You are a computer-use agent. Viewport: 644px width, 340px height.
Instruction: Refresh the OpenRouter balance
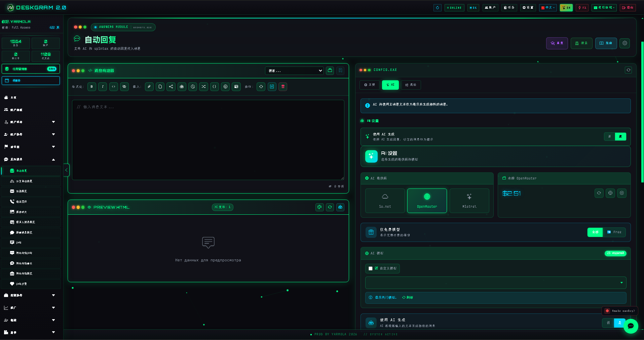point(599,193)
